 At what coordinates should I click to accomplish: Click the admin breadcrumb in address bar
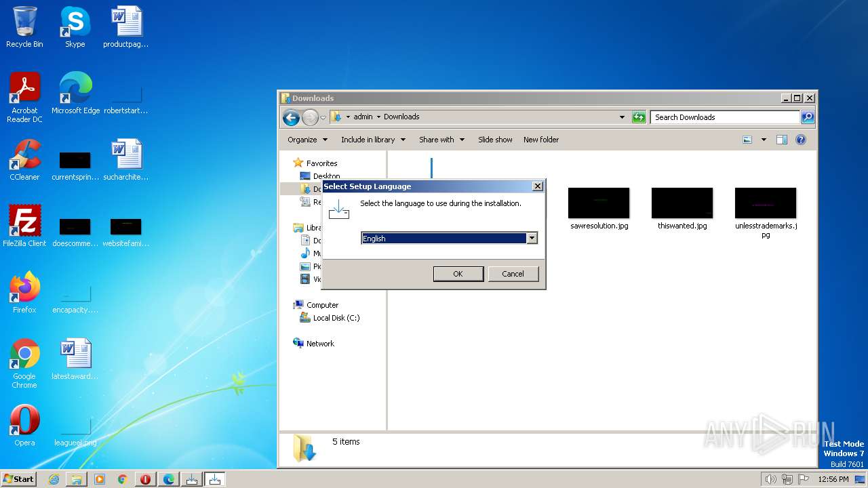(363, 117)
